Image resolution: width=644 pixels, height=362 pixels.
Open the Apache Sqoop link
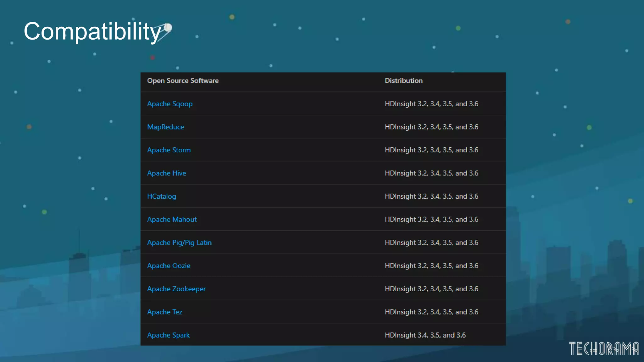point(170,104)
